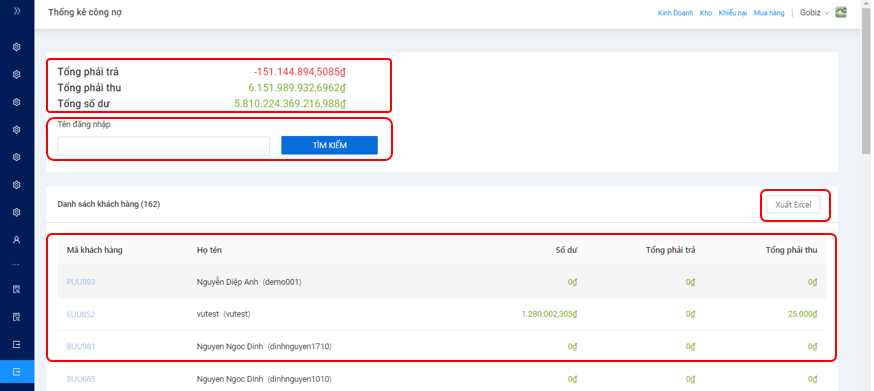This screenshot has height=391, width=874.
Task: Click the 25.000₫ receivable value
Action: pos(803,314)
